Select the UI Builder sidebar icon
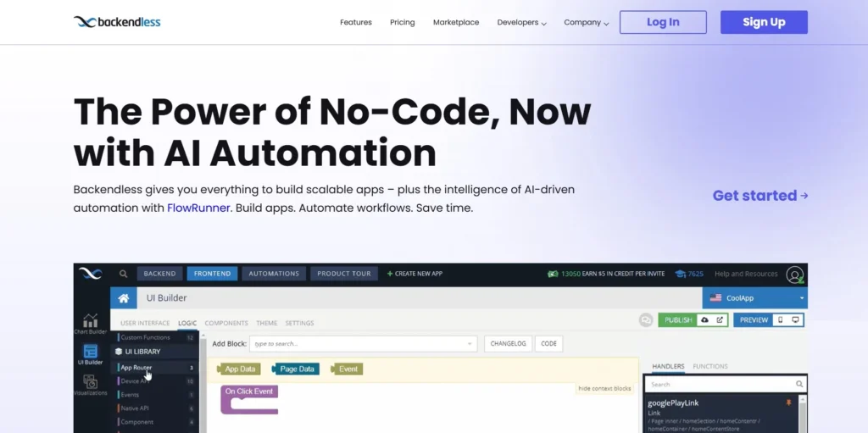 (x=90, y=354)
